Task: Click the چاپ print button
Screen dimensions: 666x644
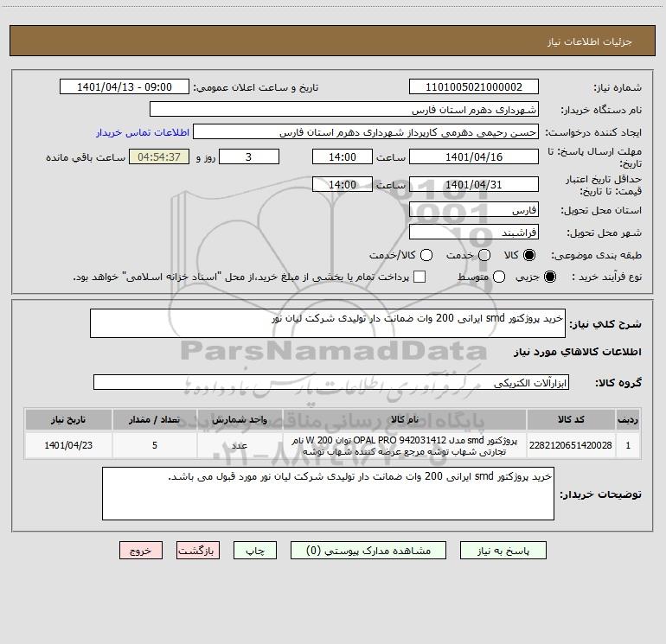Action: point(255,551)
